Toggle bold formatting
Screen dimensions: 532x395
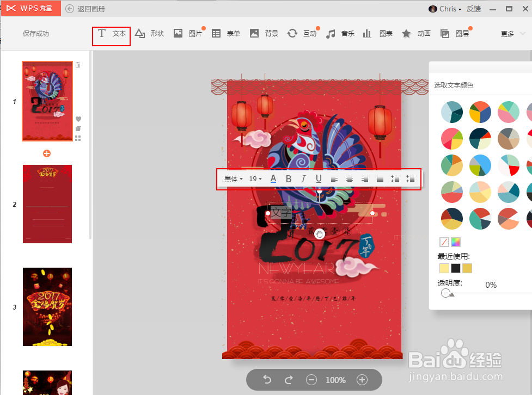pos(289,178)
